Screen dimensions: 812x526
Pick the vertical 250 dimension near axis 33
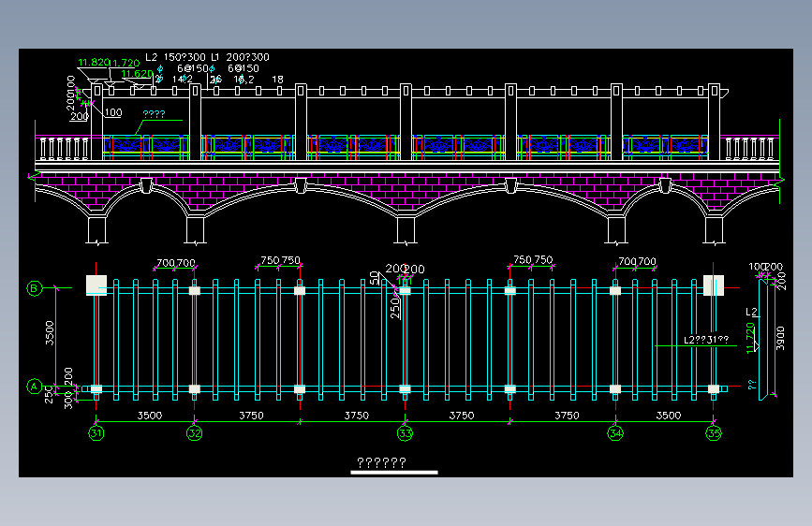(x=394, y=308)
